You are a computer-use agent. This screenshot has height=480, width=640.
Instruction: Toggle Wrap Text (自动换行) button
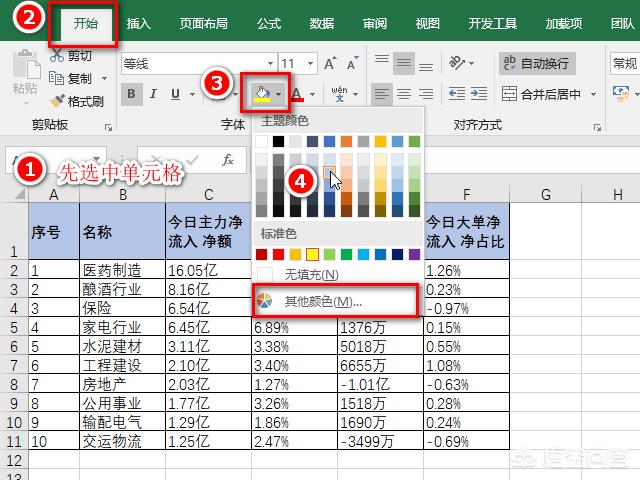click(x=537, y=63)
